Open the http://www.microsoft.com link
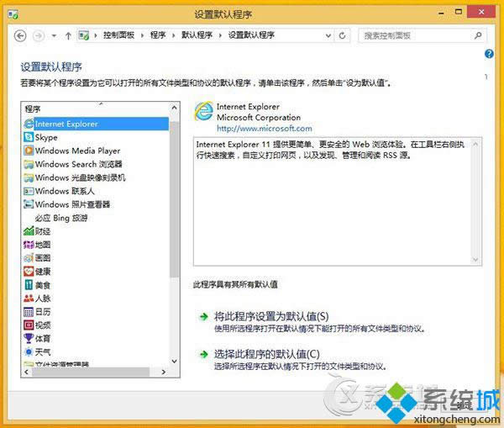Screen dimensions: 504x428 click(265, 129)
